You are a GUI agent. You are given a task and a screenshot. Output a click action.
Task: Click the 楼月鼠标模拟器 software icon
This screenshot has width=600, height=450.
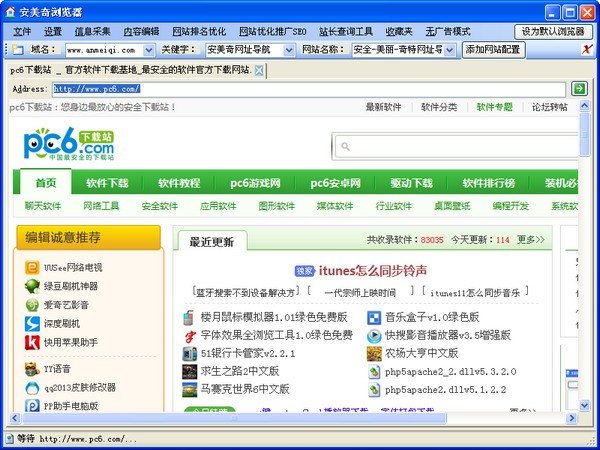point(189,318)
